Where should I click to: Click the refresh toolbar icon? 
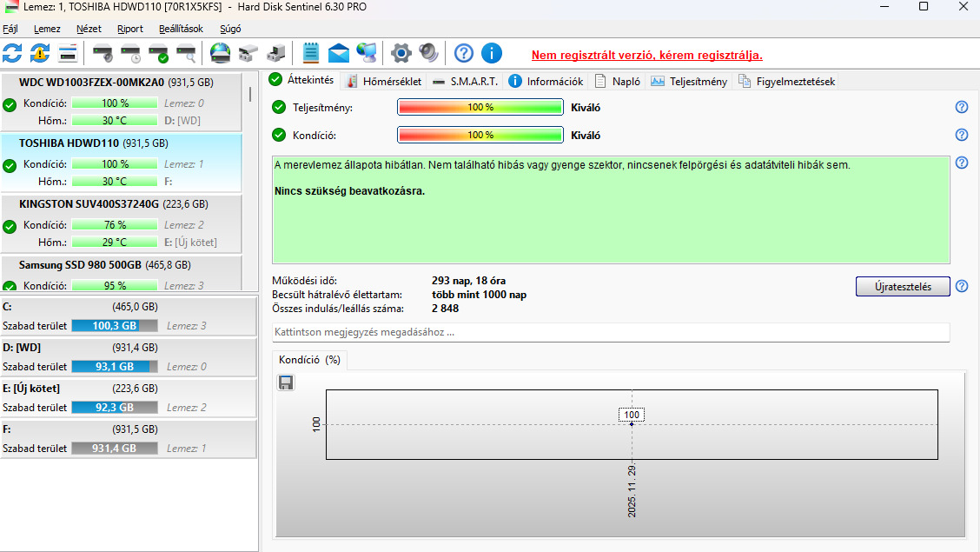coord(12,54)
